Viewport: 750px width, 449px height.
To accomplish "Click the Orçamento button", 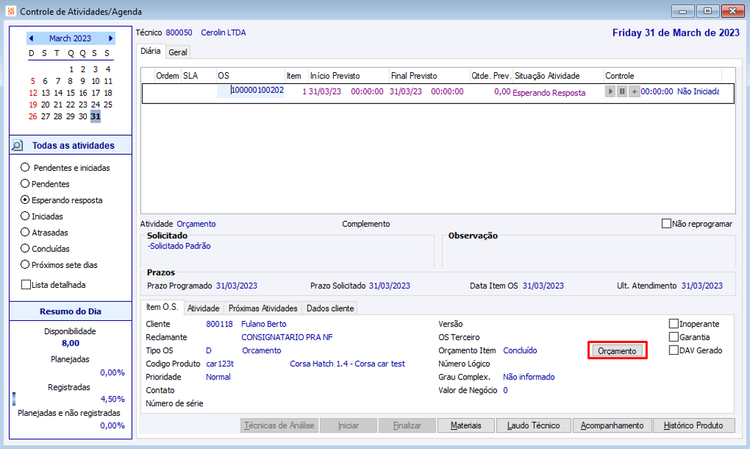I will tap(617, 351).
